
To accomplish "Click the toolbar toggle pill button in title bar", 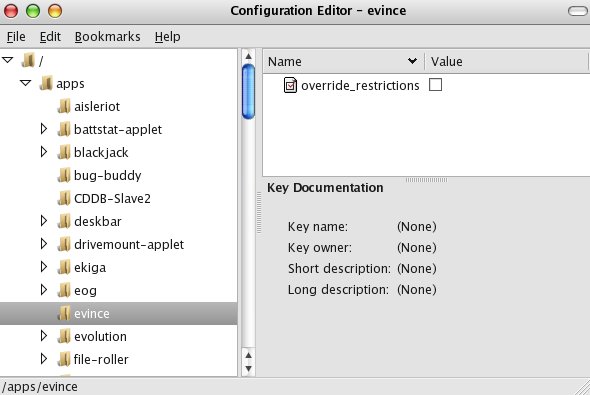I will 578,11.
